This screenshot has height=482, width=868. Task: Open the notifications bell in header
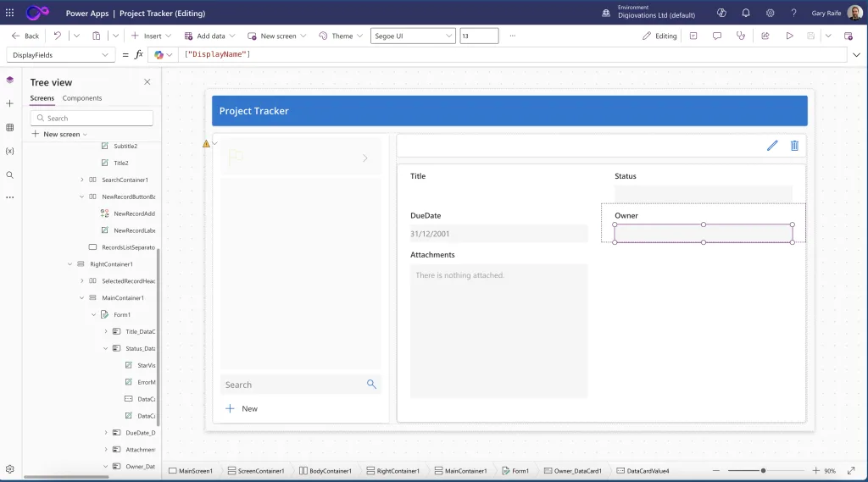click(x=746, y=14)
